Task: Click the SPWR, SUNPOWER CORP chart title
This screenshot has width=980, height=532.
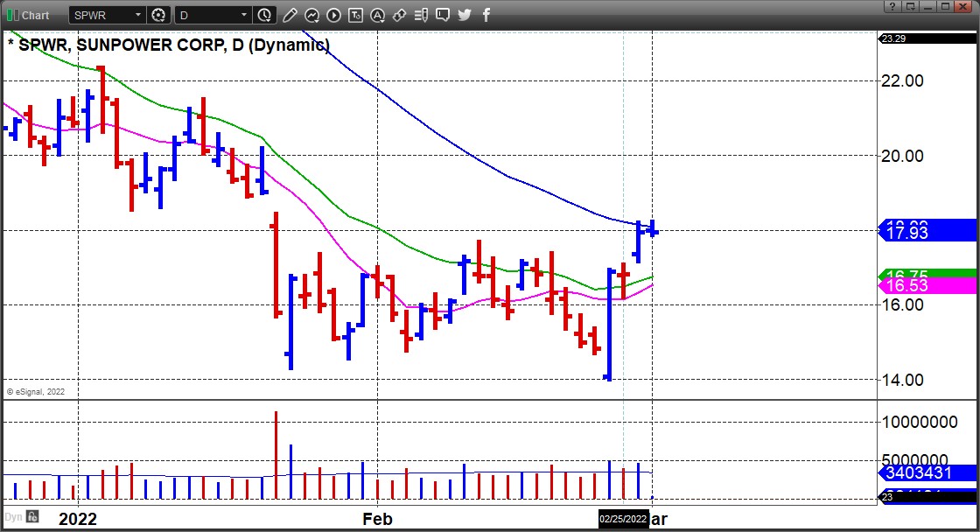Action: (x=169, y=45)
